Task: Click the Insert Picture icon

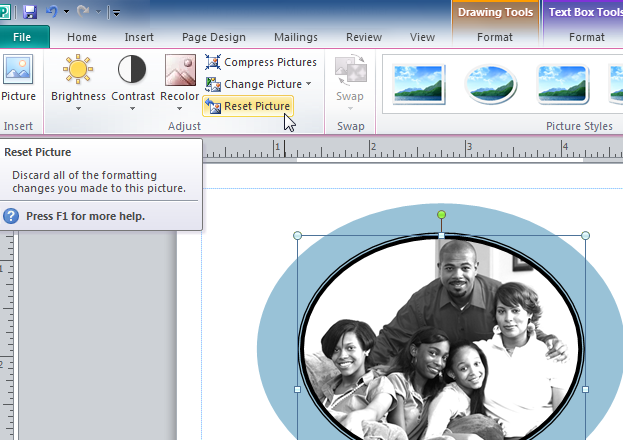Action: click(17, 70)
